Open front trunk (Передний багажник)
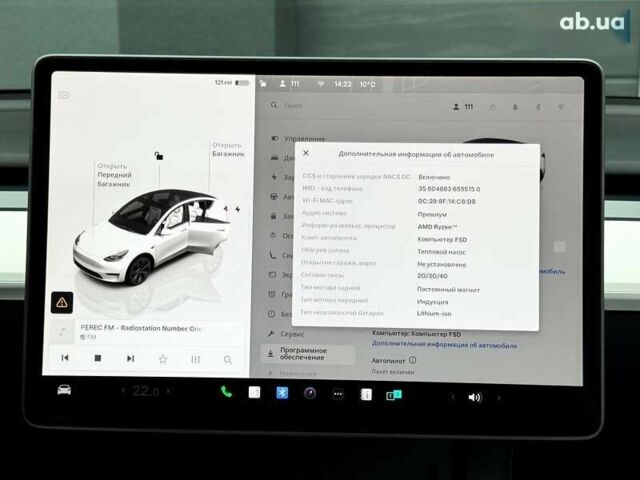This screenshot has height=480, width=640. 114,175
